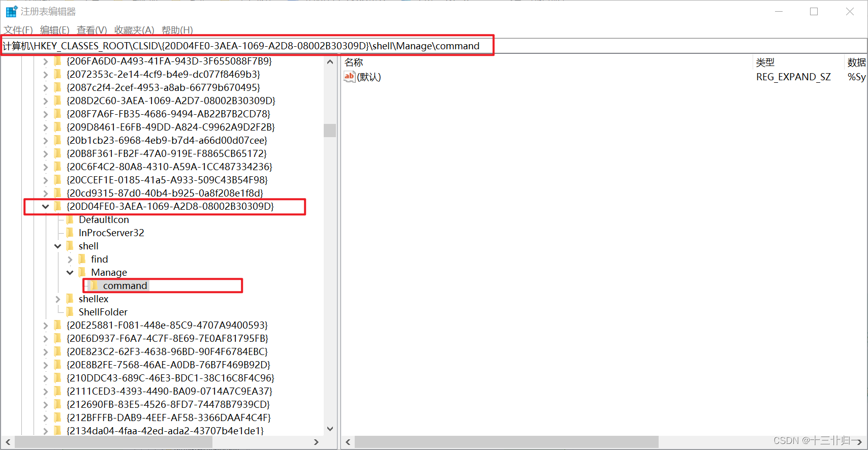Image resolution: width=868 pixels, height=450 pixels.
Task: Click the registry path address bar
Action: coord(433,46)
